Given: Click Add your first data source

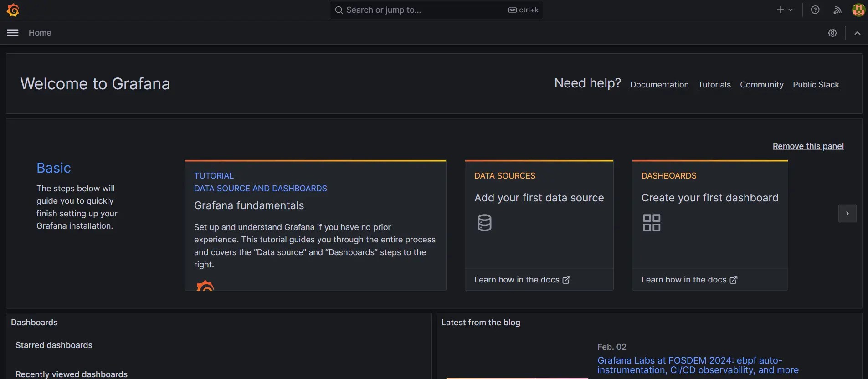Looking at the screenshot, I should 539,198.
